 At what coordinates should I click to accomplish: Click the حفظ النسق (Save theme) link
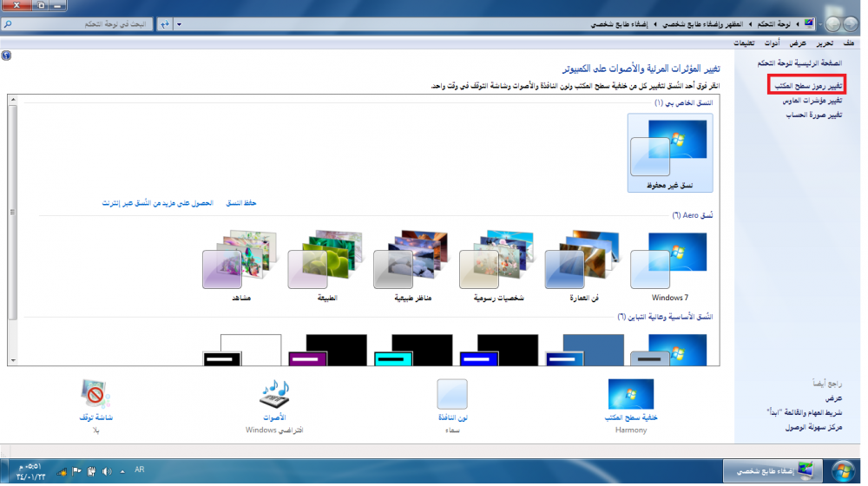(240, 203)
